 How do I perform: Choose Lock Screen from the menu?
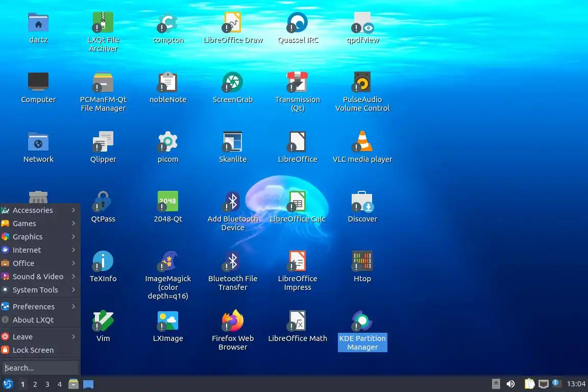pos(40,350)
